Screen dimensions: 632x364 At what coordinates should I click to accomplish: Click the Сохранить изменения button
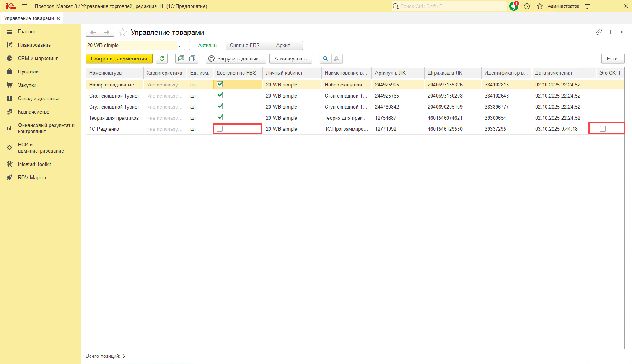(119, 58)
